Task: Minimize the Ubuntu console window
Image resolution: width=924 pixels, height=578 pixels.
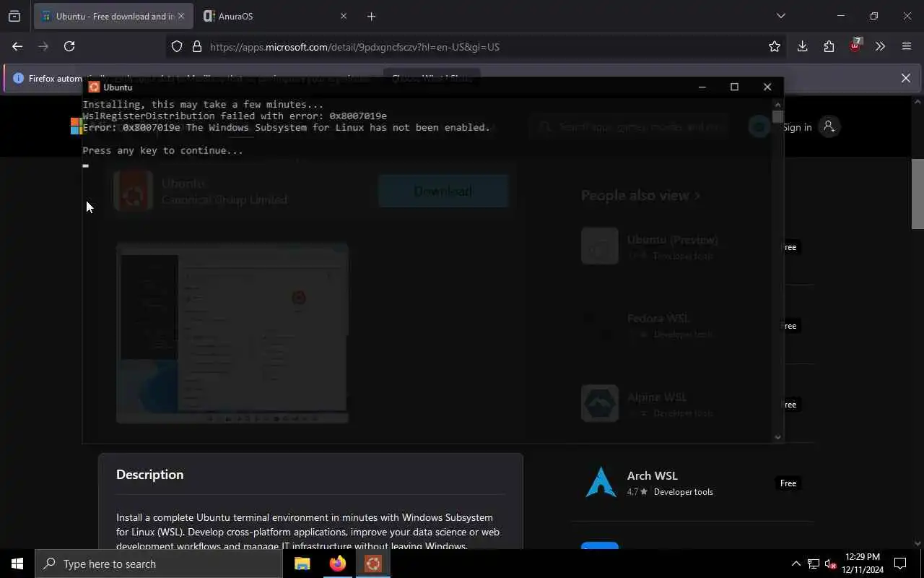Action: 702,87
